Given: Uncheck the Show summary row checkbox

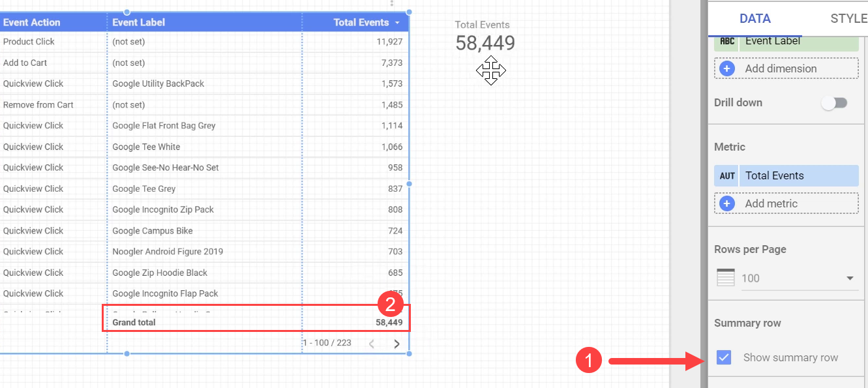Looking at the screenshot, I should [x=724, y=357].
